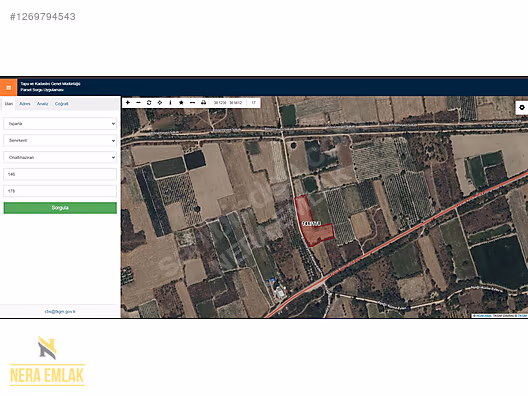This screenshot has height=396, width=528.
Task: Click the cbs@tkgm.gov.tr email link
Action: 60,311
